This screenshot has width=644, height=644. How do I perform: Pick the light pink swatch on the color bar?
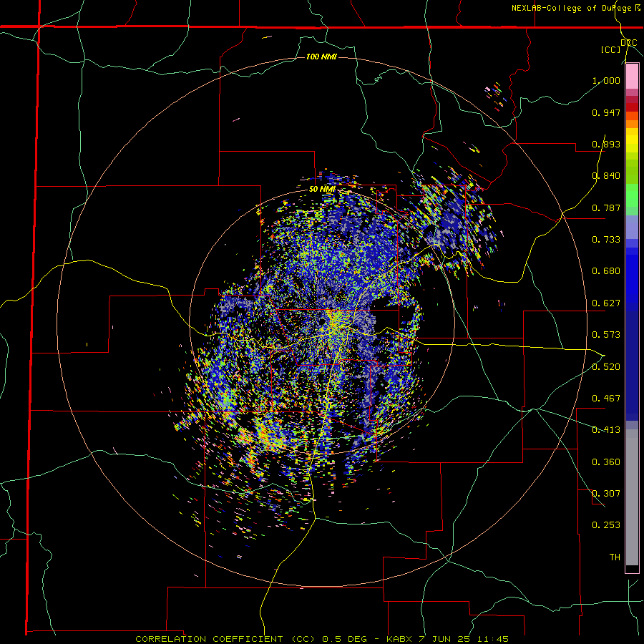(632, 77)
